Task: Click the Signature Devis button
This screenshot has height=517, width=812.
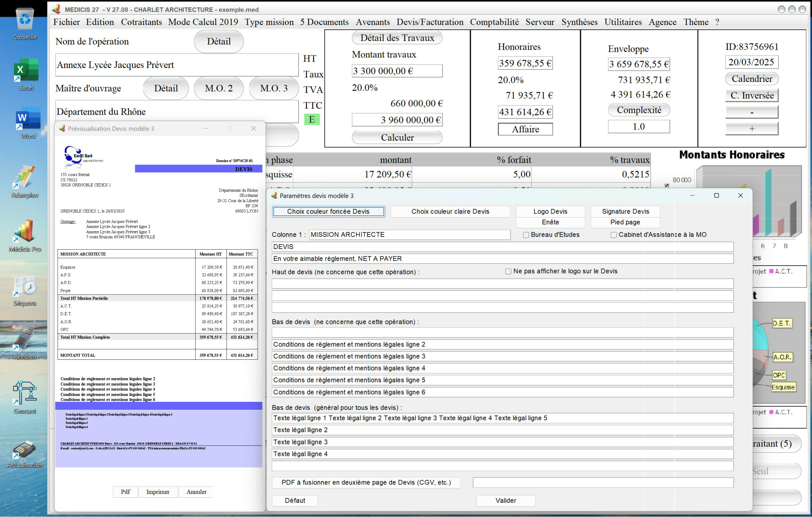Action: click(x=625, y=212)
